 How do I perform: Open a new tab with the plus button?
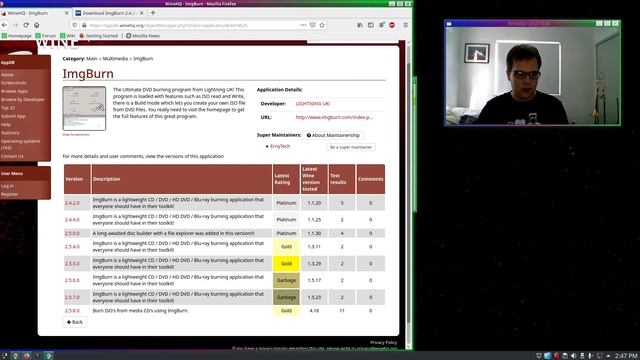(x=153, y=13)
